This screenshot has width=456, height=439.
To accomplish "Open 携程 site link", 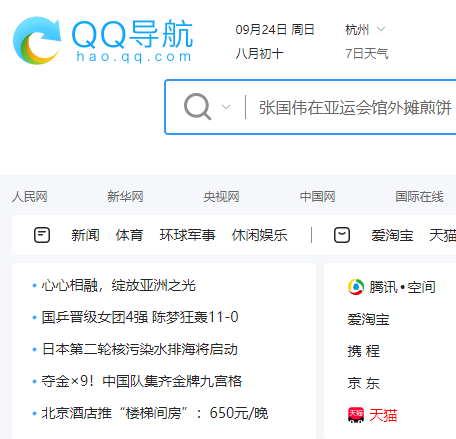I will click(x=364, y=351).
